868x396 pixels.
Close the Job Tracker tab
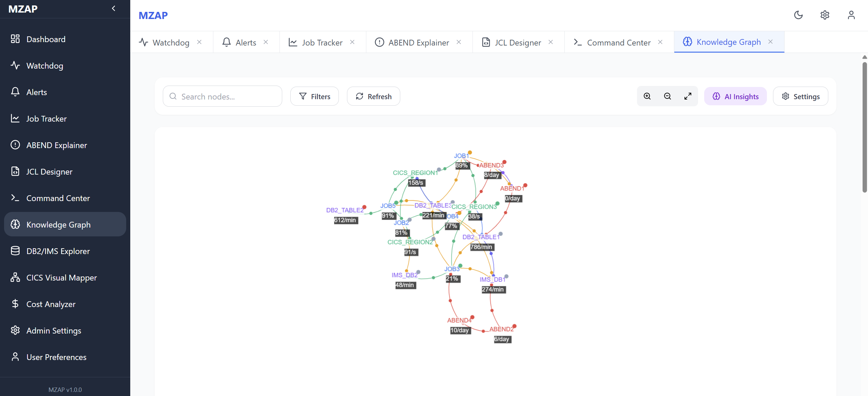point(352,42)
